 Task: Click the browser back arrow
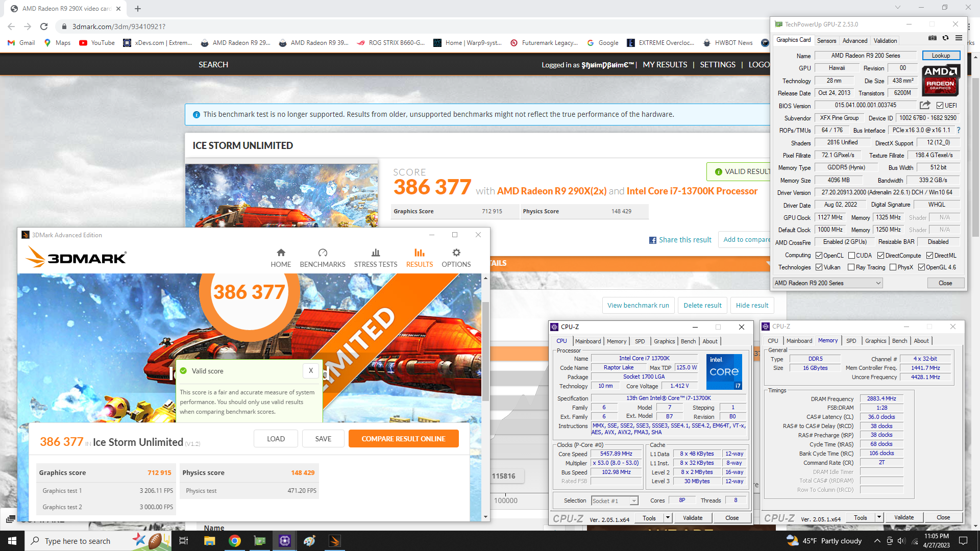coord(11,27)
